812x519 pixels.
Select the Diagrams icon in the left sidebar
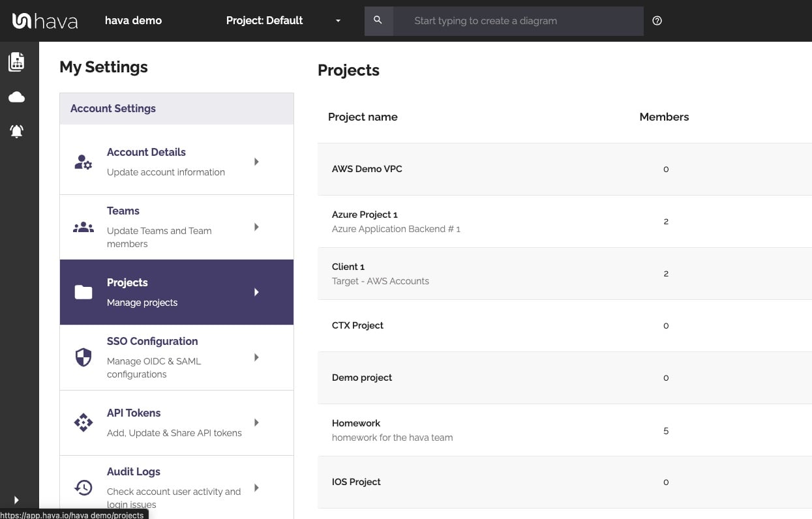[16, 62]
